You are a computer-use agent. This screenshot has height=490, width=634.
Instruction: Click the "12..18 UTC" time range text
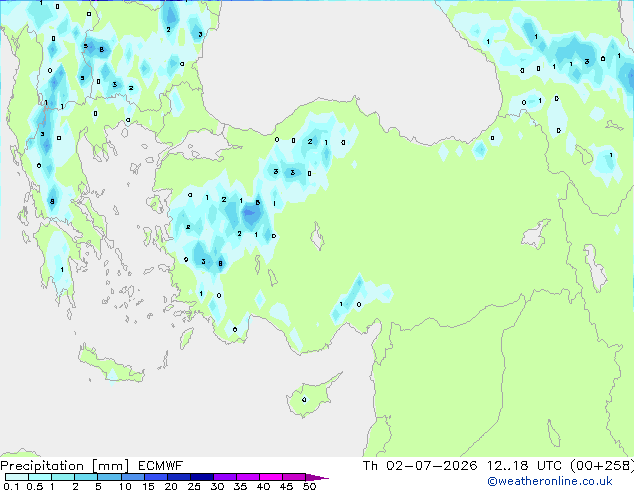point(524,466)
